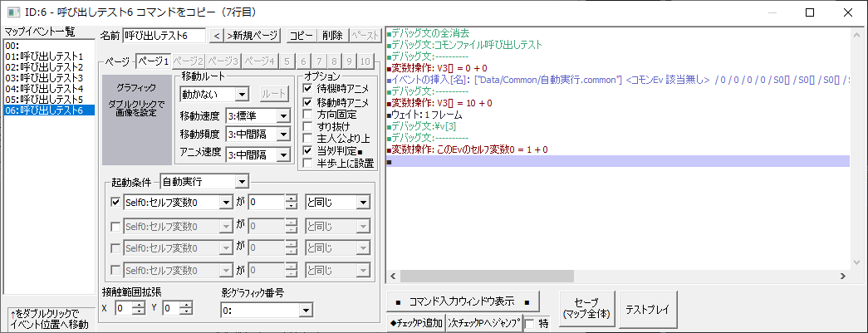Click セーブ (マップ全体) button
This screenshot has width=868, height=333.
coord(586,309)
